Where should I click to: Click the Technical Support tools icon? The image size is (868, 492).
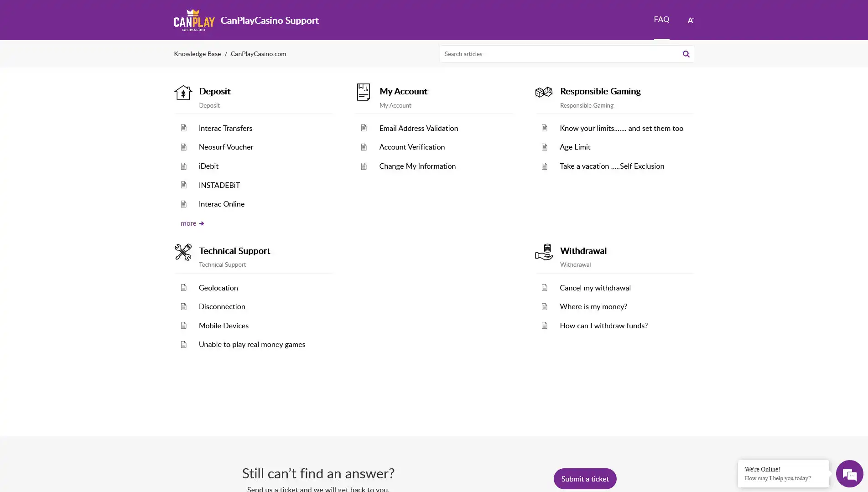point(183,252)
